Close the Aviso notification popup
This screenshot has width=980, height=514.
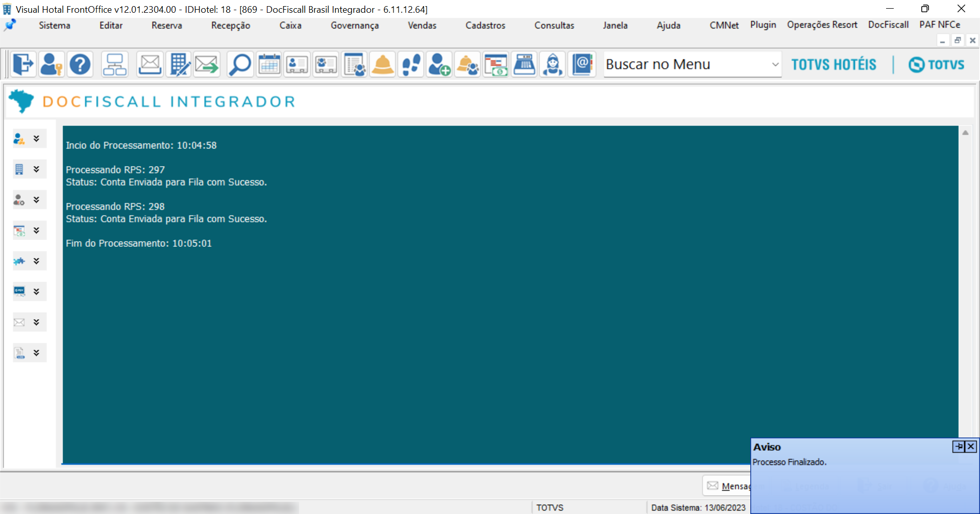971,447
